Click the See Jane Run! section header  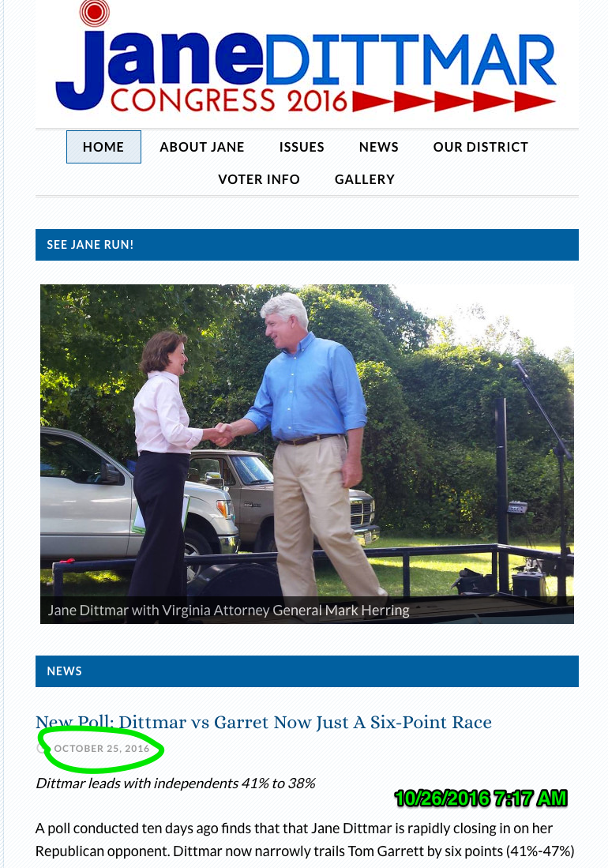(x=307, y=245)
